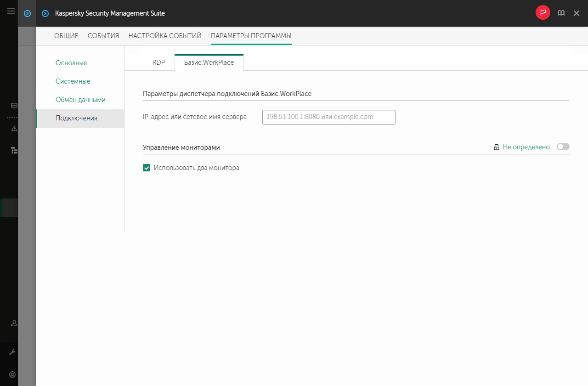Click the IP-адрес или сетевое имя сервера label

click(195, 117)
